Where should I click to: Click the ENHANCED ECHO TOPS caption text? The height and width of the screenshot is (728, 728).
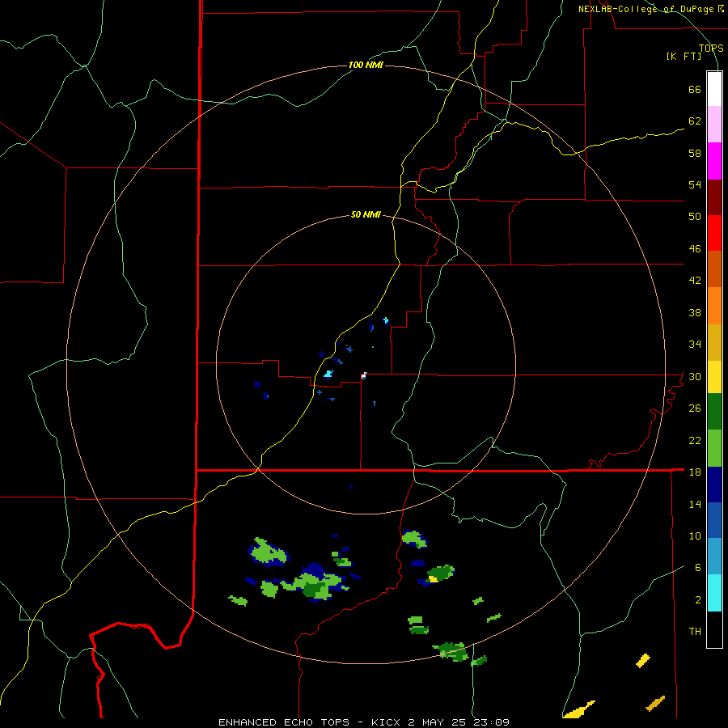click(284, 722)
